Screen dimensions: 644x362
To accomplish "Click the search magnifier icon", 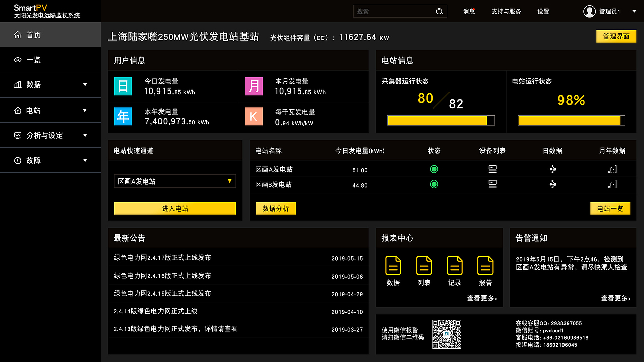I will pos(438,11).
